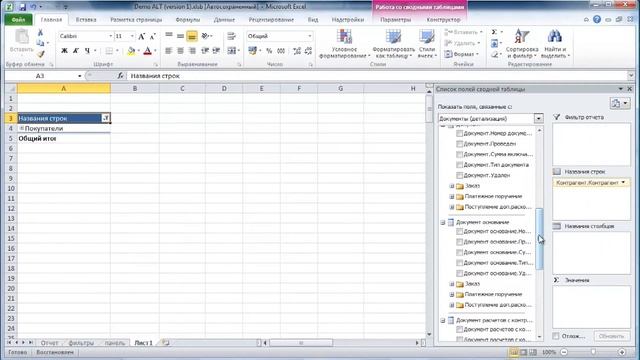Open the Файл tab
Screen dimensions: 640x360
pyautogui.click(x=18, y=20)
